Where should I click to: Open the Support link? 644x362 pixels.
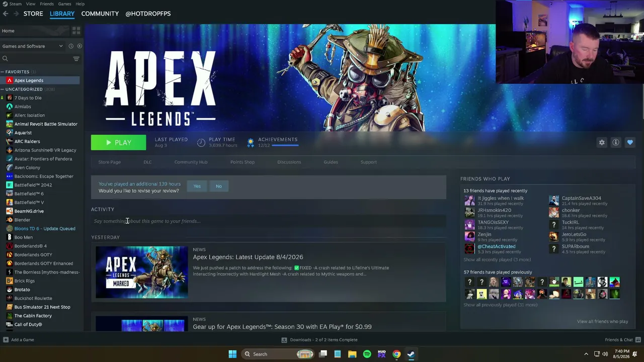coord(368,162)
